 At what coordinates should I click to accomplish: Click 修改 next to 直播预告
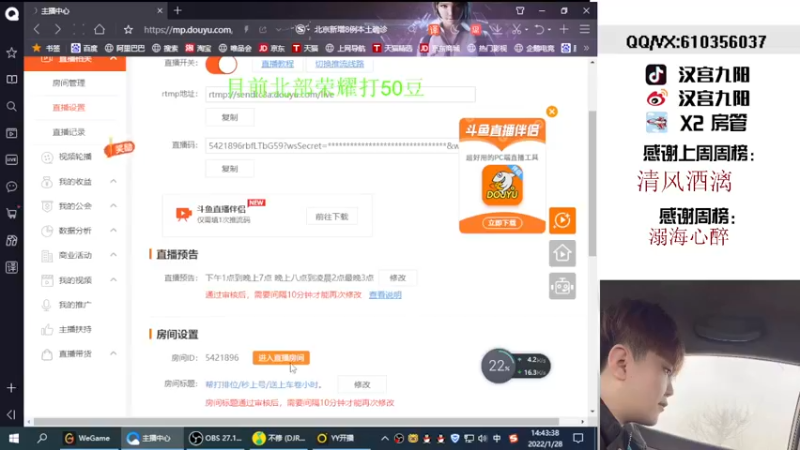tap(397, 278)
